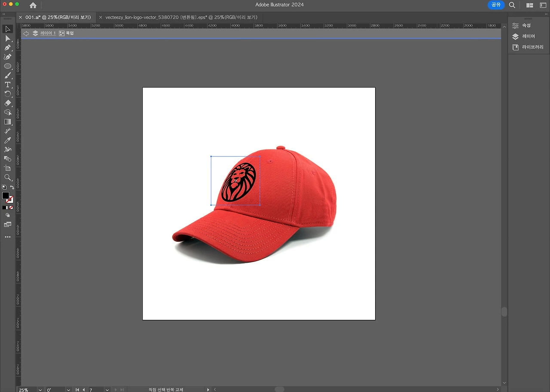Open the Arrange Documents menu
This screenshot has width=550, height=392.
click(x=530, y=5)
